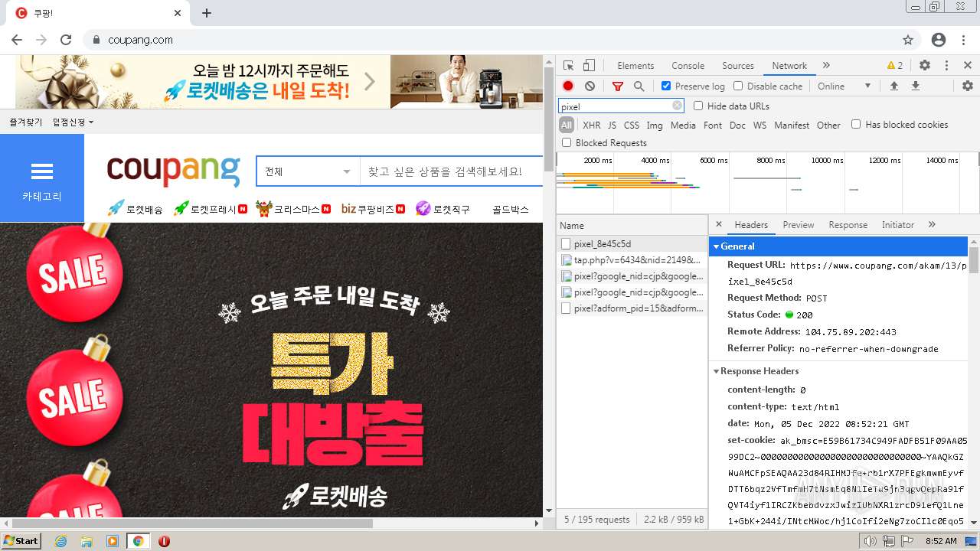
Task: Show more request detail tabs chevron
Action: pos(932,224)
